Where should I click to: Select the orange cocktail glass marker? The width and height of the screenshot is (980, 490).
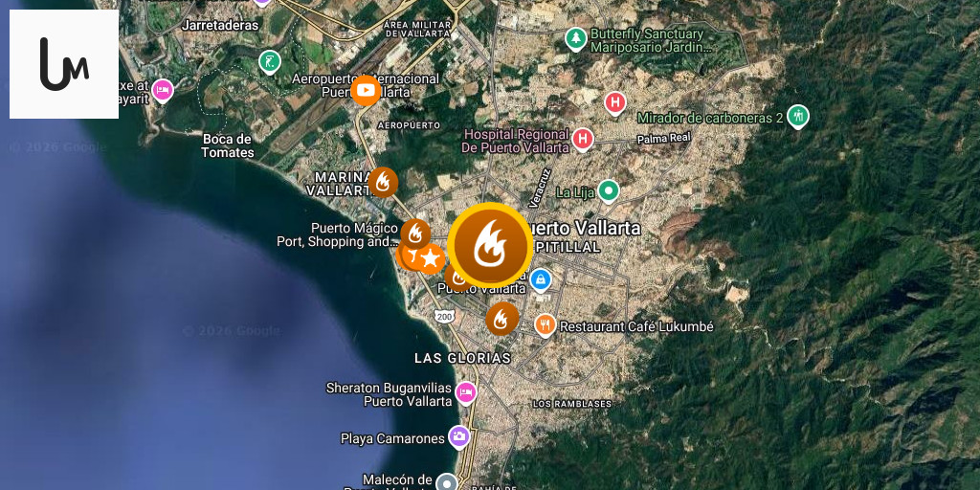412,255
